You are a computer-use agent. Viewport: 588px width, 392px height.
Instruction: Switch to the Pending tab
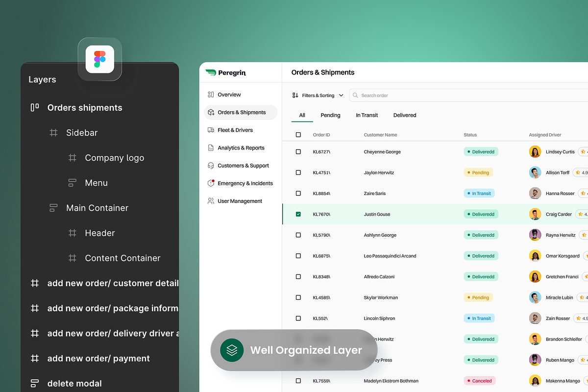tap(330, 115)
